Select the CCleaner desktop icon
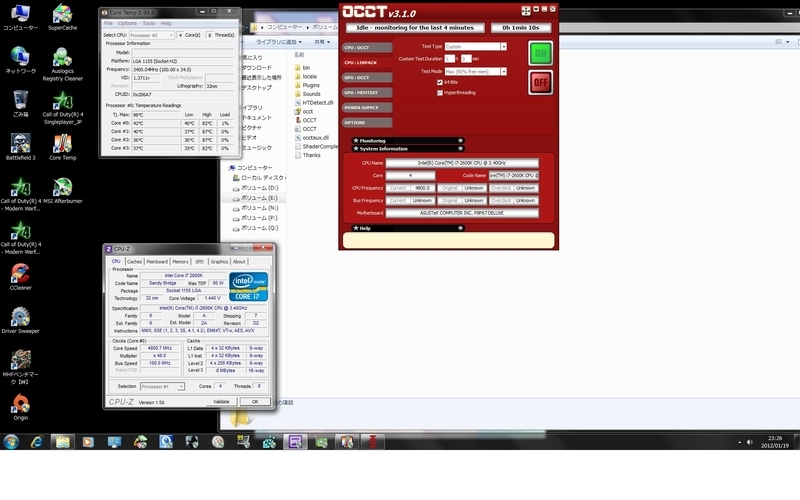800x500 pixels. pos(20,277)
